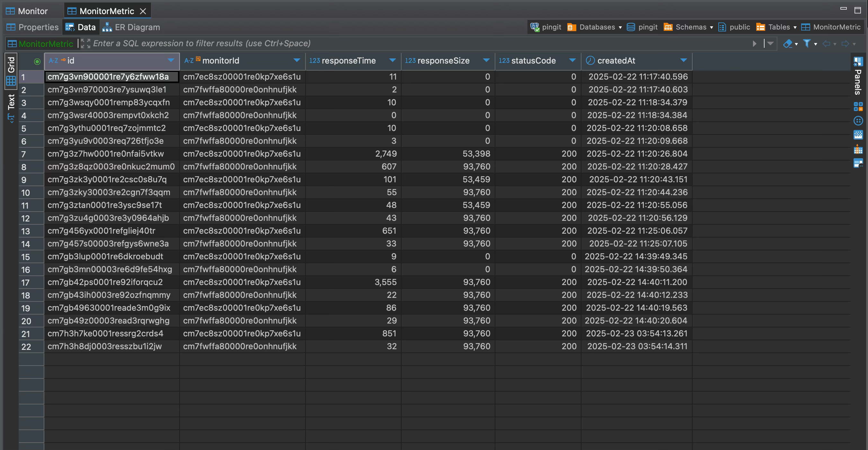The width and height of the screenshot is (868, 450).
Task: Maximize the editor area
Action: [x=857, y=10]
